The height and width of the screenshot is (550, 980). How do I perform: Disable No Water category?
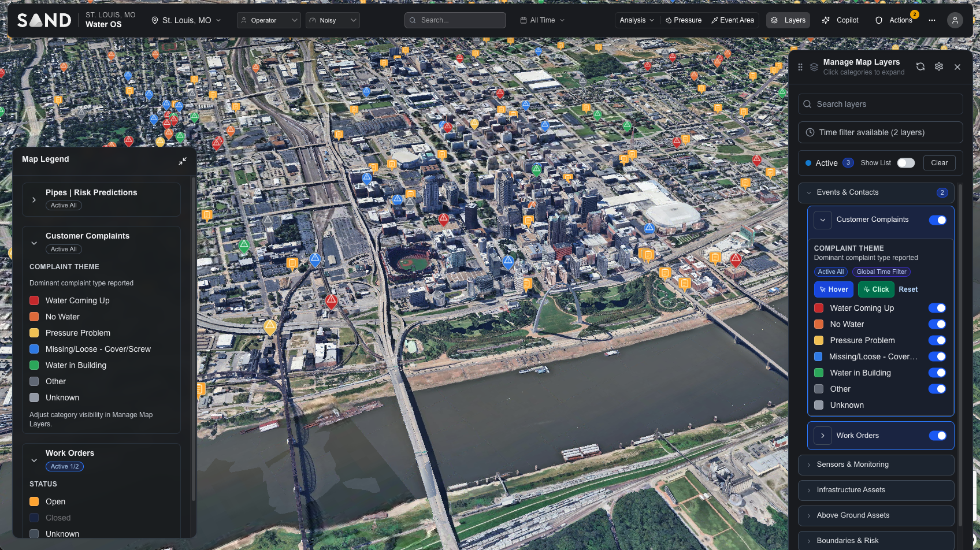[937, 324]
